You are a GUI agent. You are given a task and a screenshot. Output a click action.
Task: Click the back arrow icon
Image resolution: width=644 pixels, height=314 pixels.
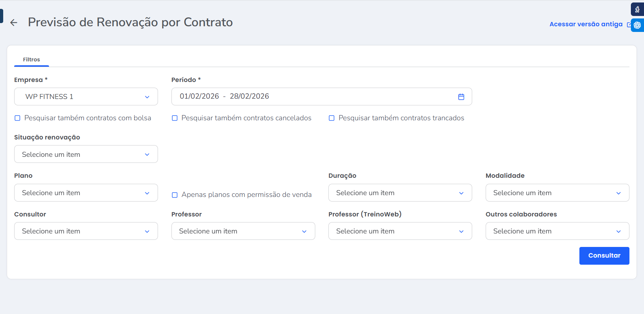coord(14,23)
